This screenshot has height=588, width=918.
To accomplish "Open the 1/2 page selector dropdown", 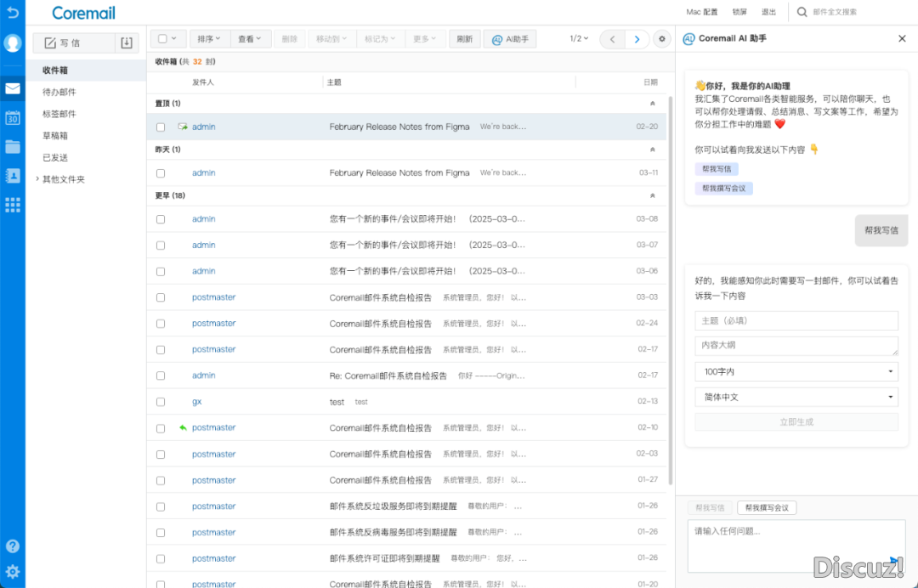I will coord(579,38).
